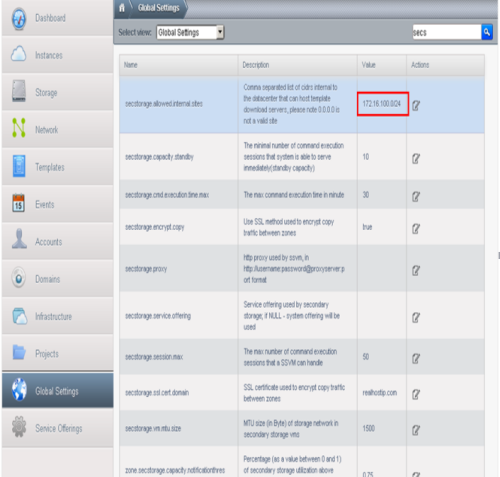Open the Events calendar icon
Screen dimensions: 500x477
pyautogui.click(x=19, y=203)
